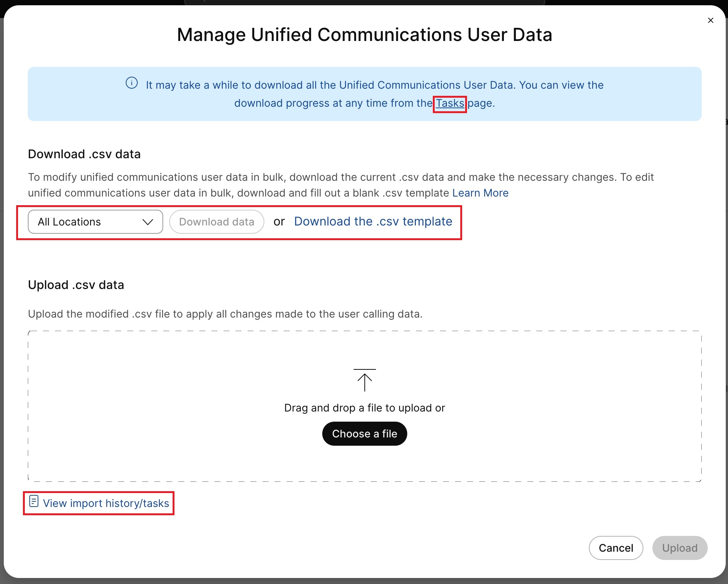Click the Download data button
The width and height of the screenshot is (728, 584).
[x=217, y=221]
